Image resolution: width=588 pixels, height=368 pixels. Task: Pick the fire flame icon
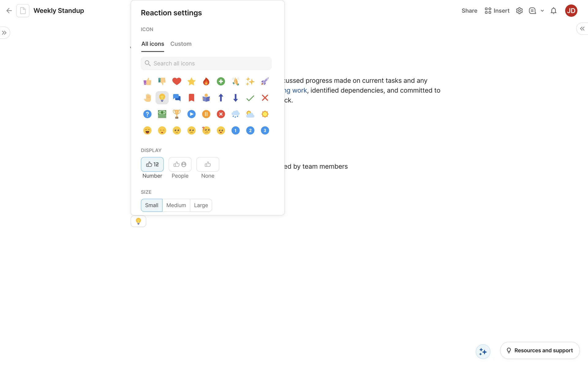(206, 81)
